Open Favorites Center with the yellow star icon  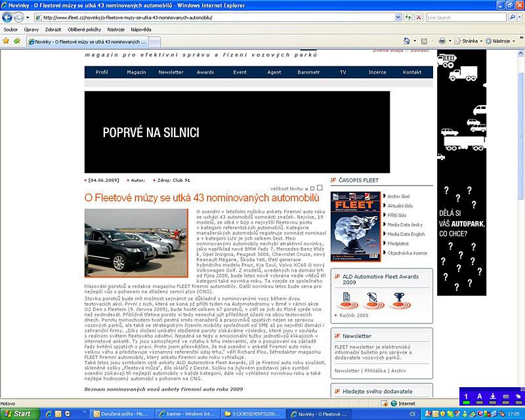[6, 41]
